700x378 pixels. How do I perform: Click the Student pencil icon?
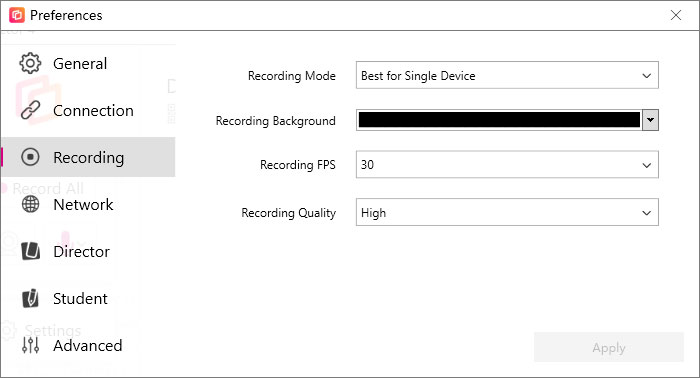(30, 299)
